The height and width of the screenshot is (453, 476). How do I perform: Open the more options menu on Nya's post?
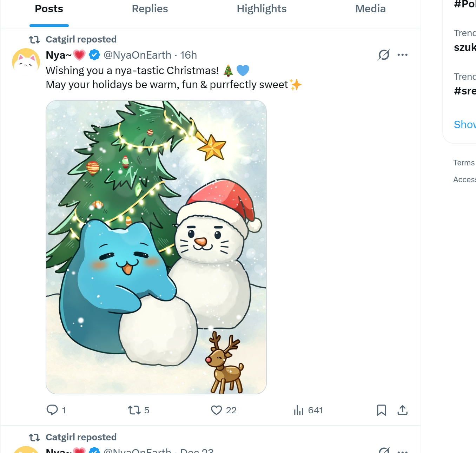click(403, 54)
